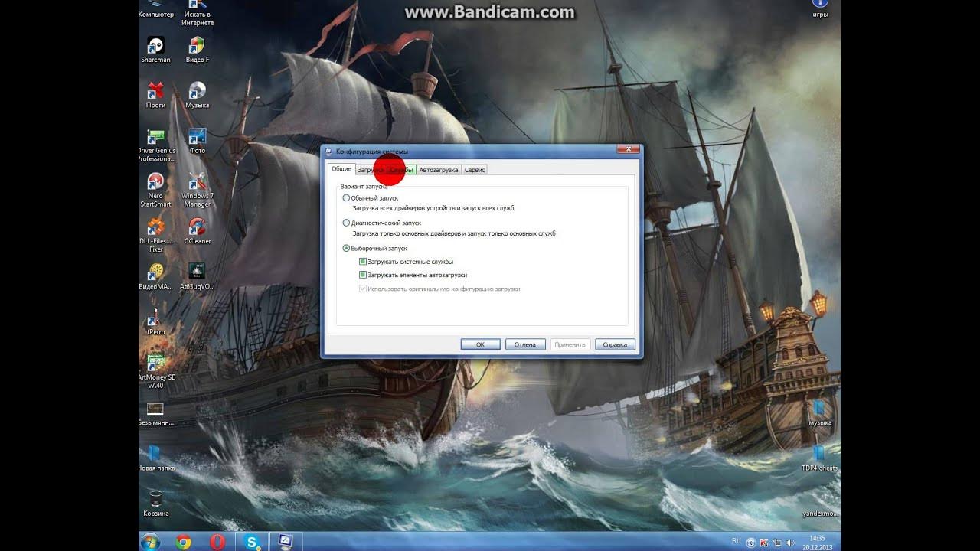Image resolution: width=980 pixels, height=551 pixels.
Task: Click the Справка button
Action: click(615, 344)
